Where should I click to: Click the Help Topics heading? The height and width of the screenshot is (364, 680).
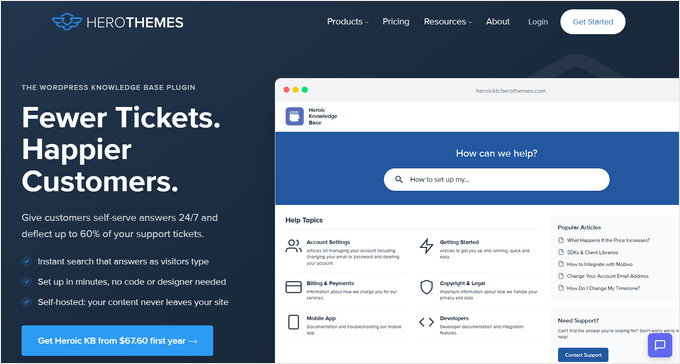[304, 220]
